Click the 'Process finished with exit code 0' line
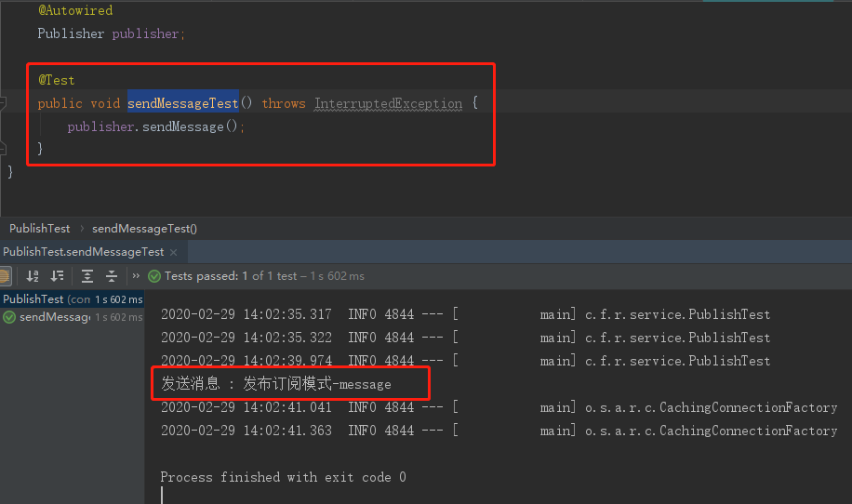Image resolution: width=852 pixels, height=504 pixels. pos(283,477)
